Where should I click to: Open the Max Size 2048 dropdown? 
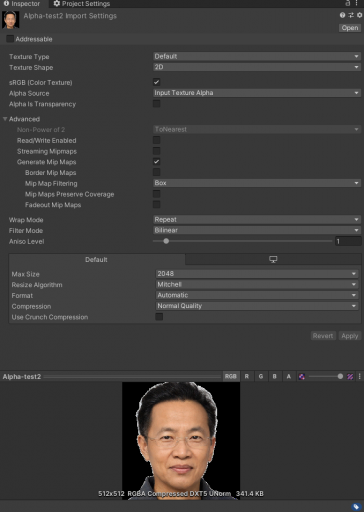[257, 274]
